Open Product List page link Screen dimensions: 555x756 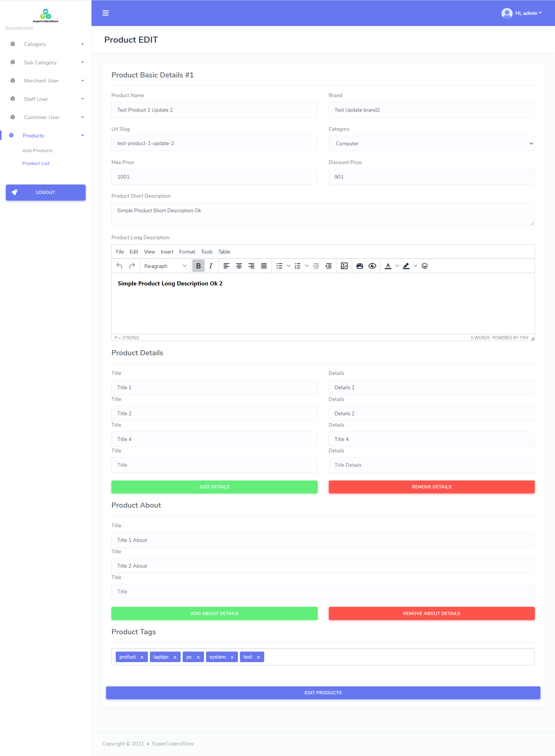tap(36, 163)
